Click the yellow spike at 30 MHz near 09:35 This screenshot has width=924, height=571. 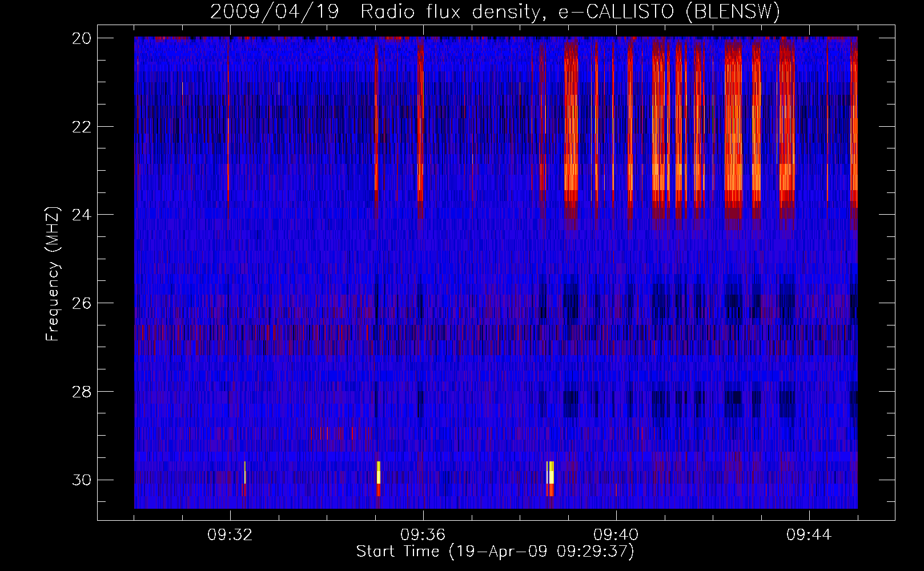379,473
